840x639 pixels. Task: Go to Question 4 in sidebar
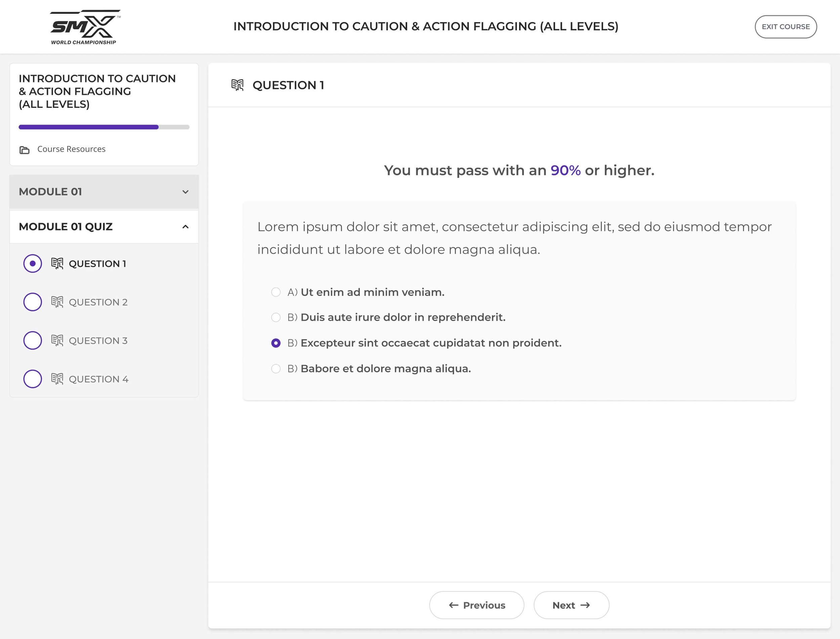point(98,379)
